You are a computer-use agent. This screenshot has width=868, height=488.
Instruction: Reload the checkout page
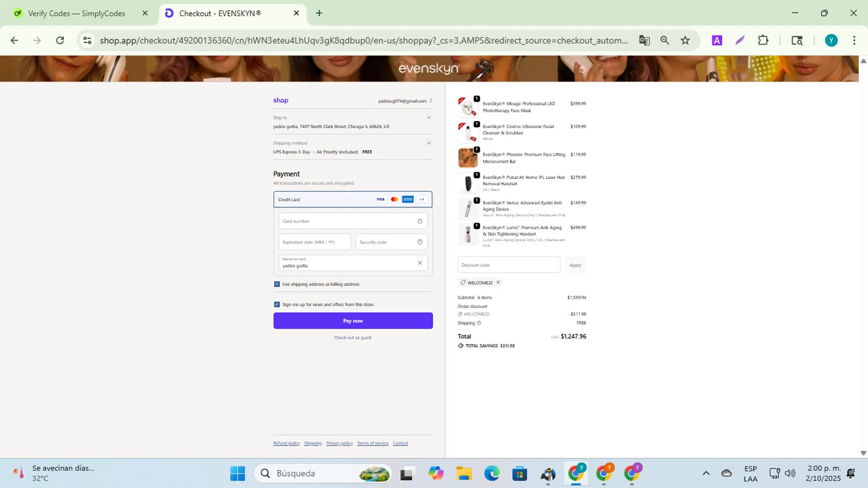tap(60, 41)
